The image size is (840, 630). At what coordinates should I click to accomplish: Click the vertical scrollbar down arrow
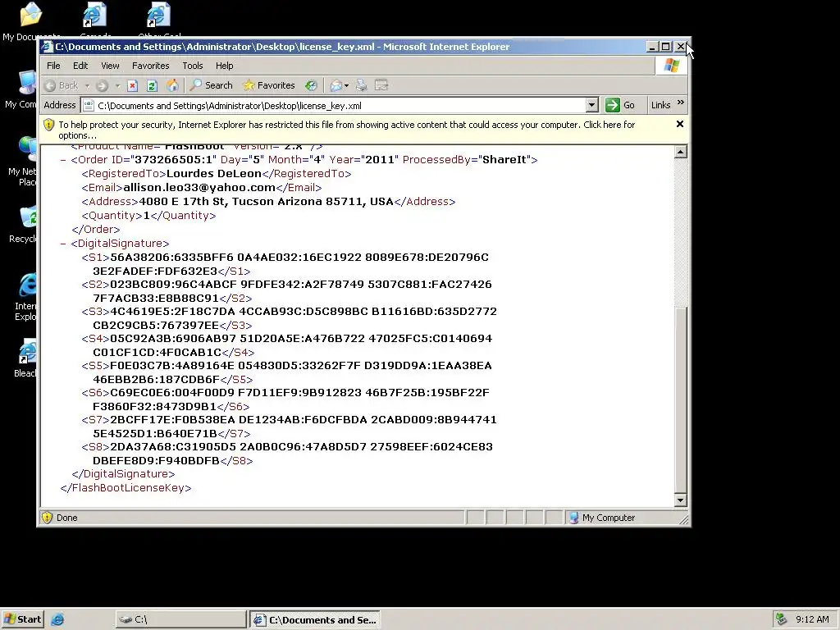pos(680,500)
